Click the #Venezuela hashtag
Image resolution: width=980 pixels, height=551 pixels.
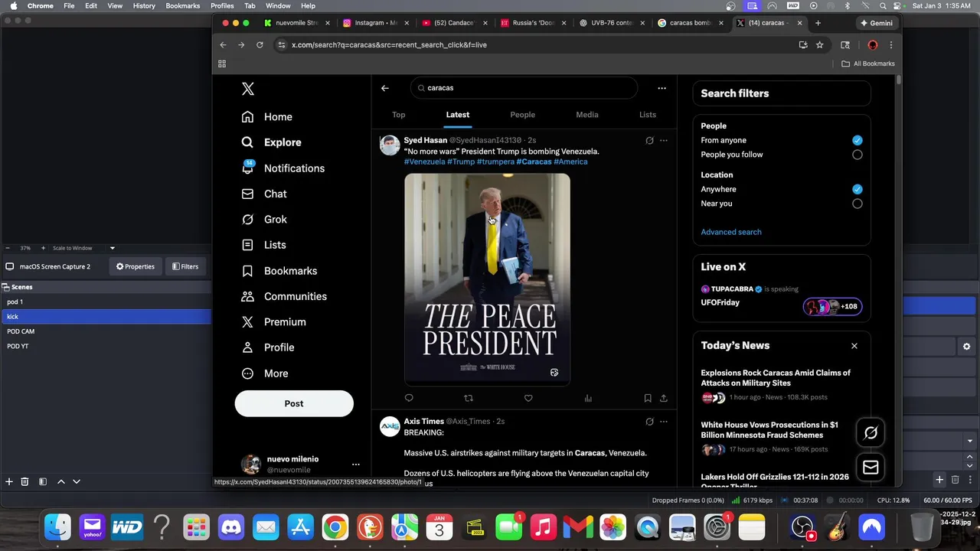coord(425,161)
